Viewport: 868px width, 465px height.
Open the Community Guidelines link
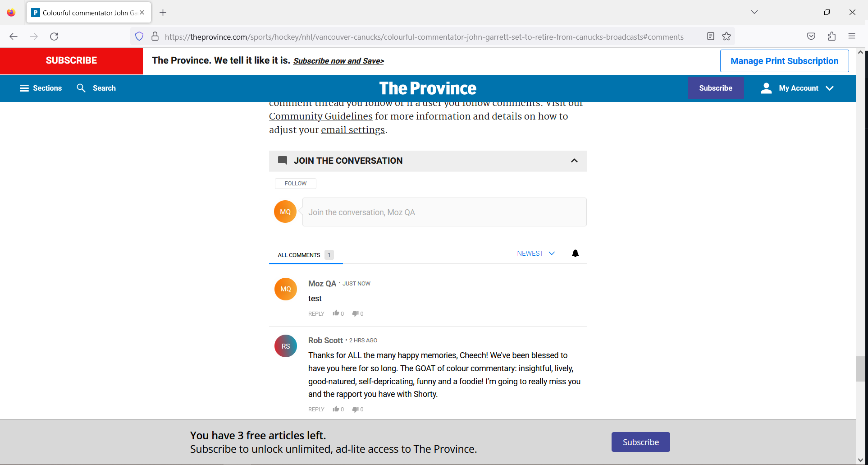[320, 116]
